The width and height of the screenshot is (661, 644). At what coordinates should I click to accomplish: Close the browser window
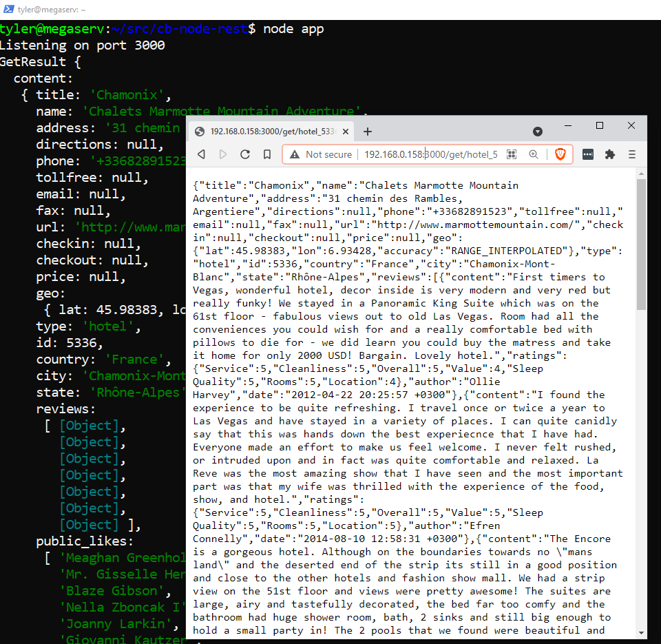631,125
